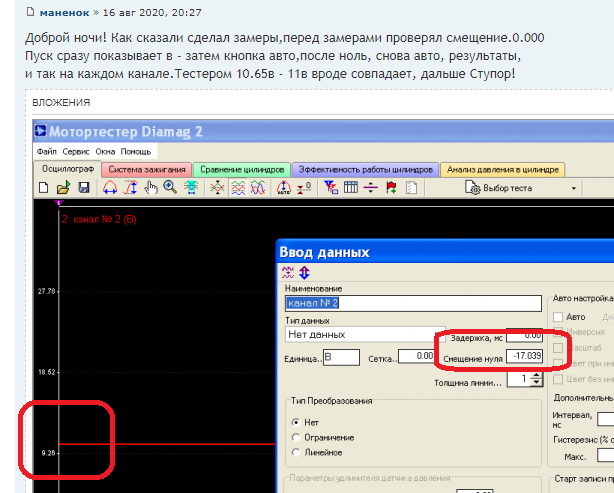Viewport: 614px width, 493px height.
Task: Click the table grid columns icon
Action: (351, 188)
